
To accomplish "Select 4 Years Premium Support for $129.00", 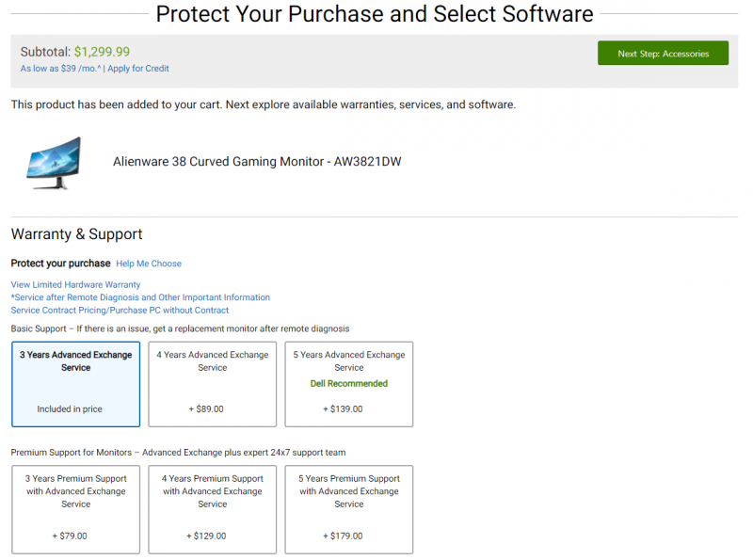I will pos(213,509).
